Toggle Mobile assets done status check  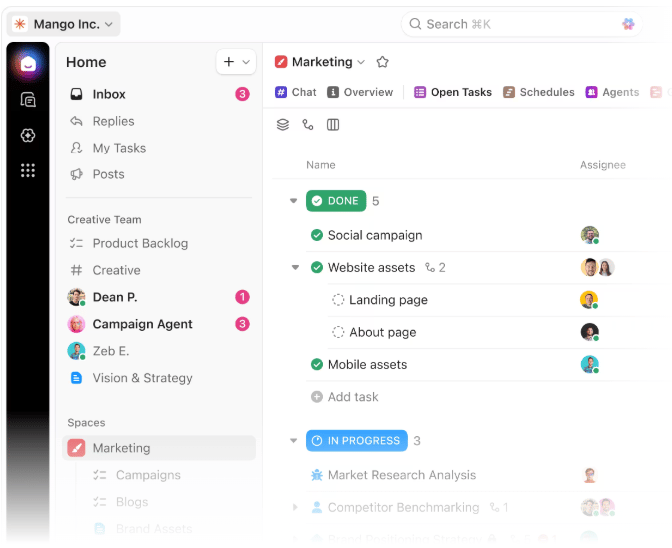pos(317,365)
